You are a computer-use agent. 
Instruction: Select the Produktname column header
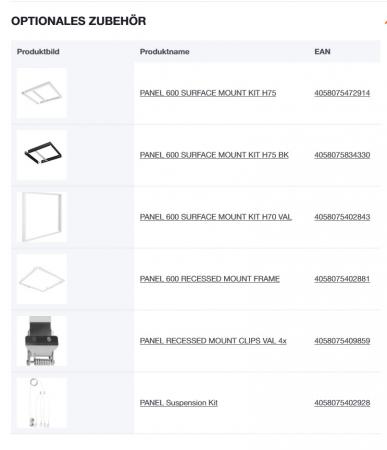165,52
